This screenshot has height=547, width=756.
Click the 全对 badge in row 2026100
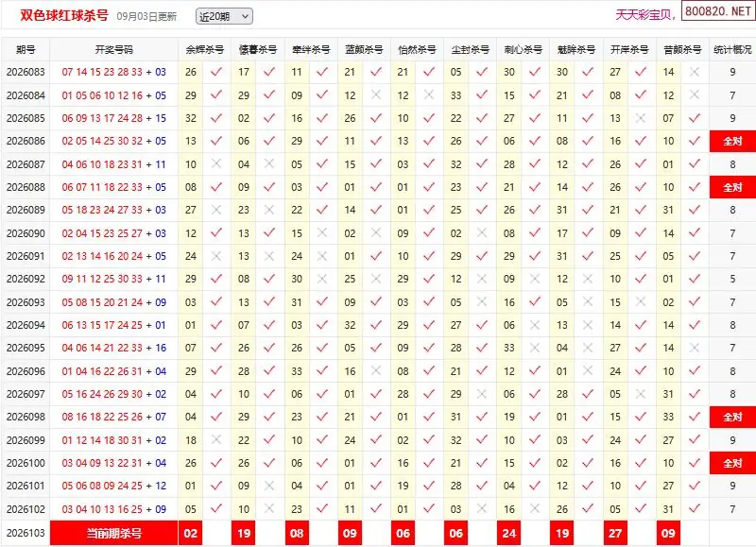tap(732, 463)
